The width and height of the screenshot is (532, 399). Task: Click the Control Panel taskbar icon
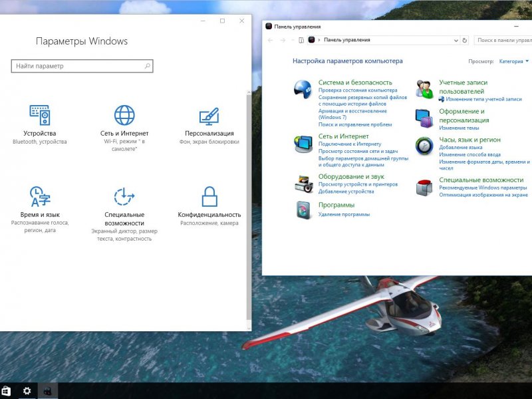47,391
